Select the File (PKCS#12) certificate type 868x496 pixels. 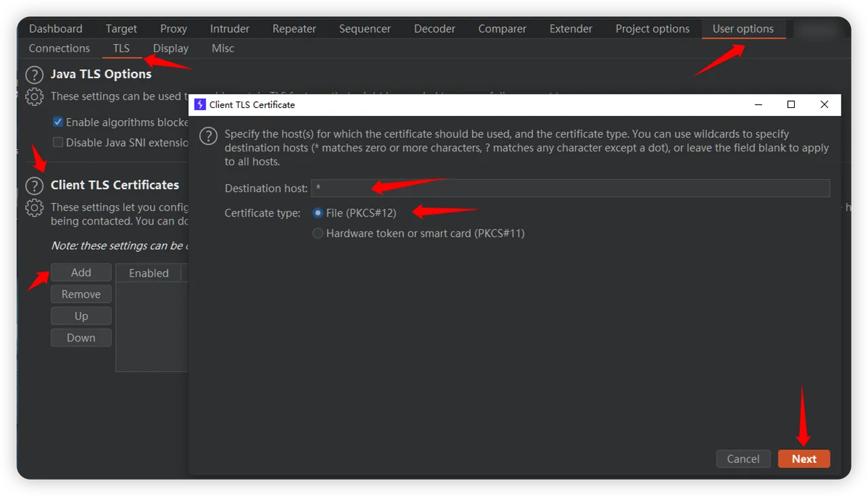point(318,213)
